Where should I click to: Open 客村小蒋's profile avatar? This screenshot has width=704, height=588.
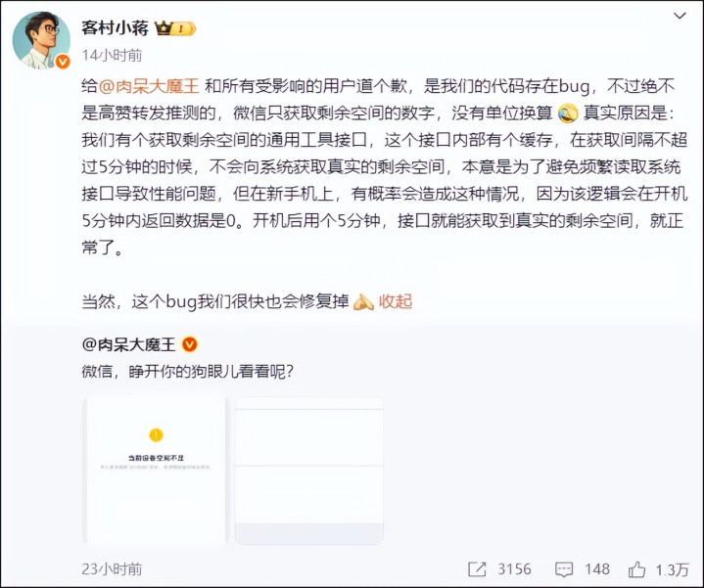pyautogui.click(x=41, y=40)
